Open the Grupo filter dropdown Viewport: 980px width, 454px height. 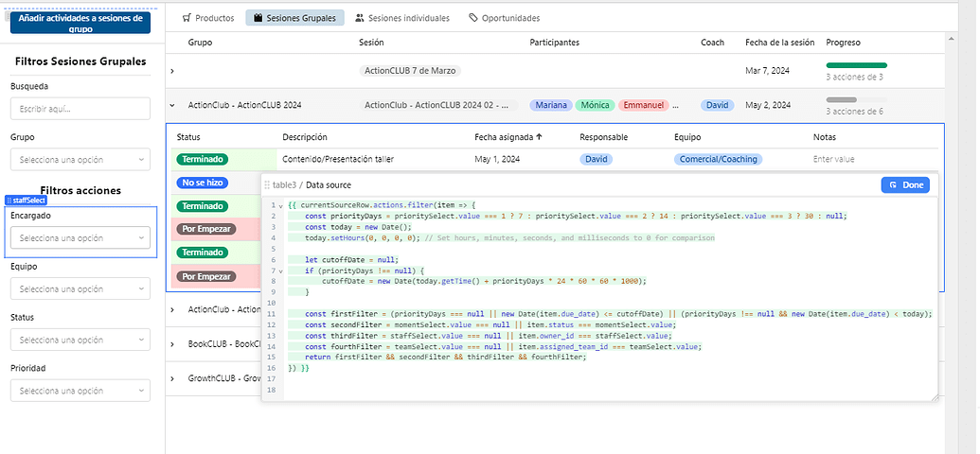click(x=80, y=159)
